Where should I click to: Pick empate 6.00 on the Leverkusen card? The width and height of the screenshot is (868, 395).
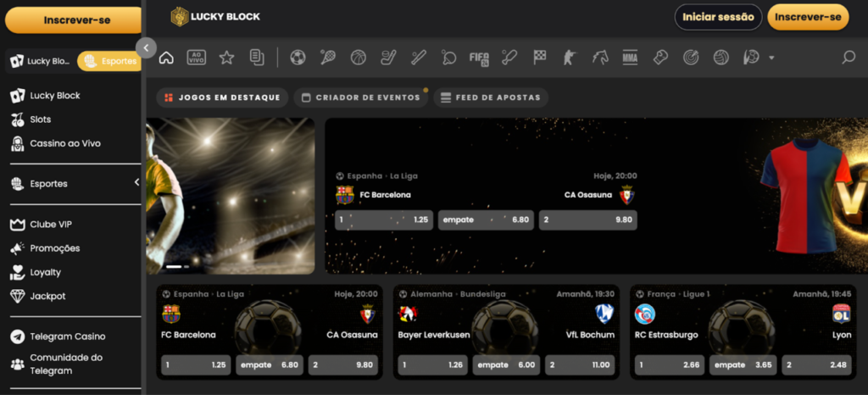[x=506, y=365]
